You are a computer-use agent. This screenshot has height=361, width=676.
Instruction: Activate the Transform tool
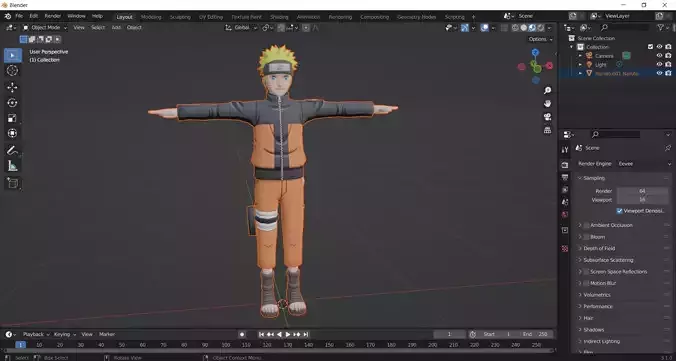[x=13, y=133]
